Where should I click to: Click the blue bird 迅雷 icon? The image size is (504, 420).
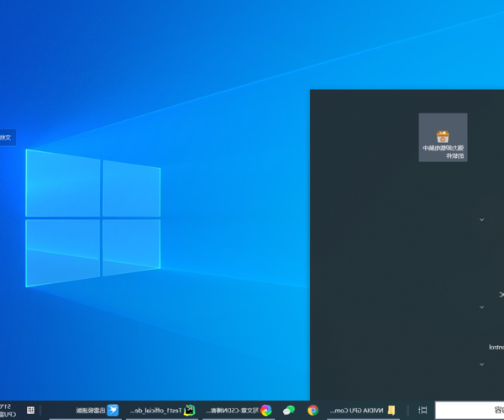(113, 410)
